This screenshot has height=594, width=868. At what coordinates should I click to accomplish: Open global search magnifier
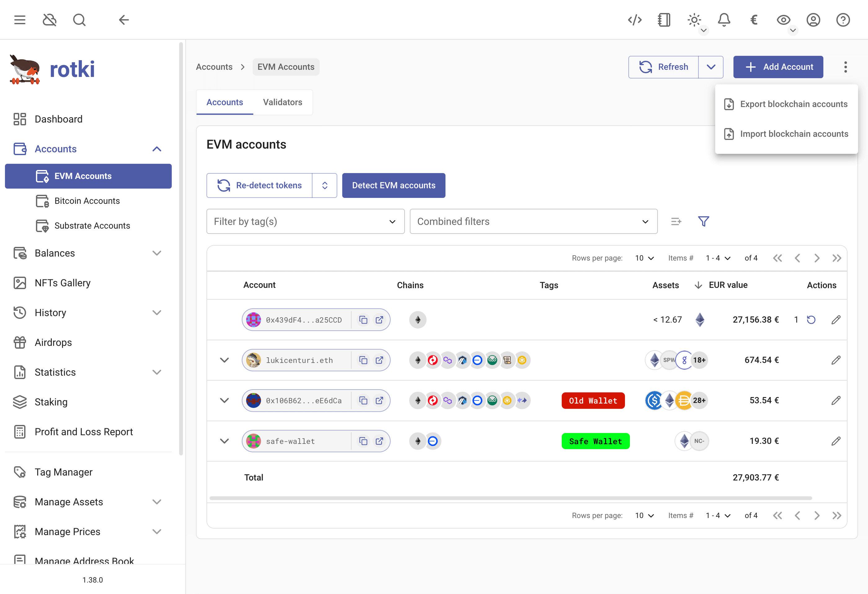click(79, 20)
